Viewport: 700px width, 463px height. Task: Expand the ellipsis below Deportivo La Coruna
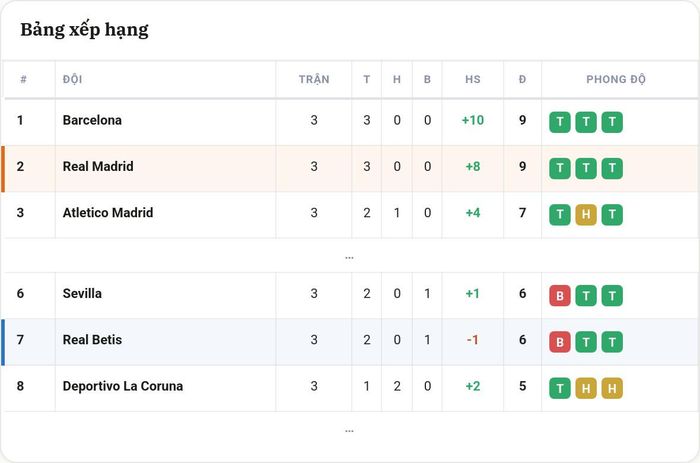coord(349,431)
